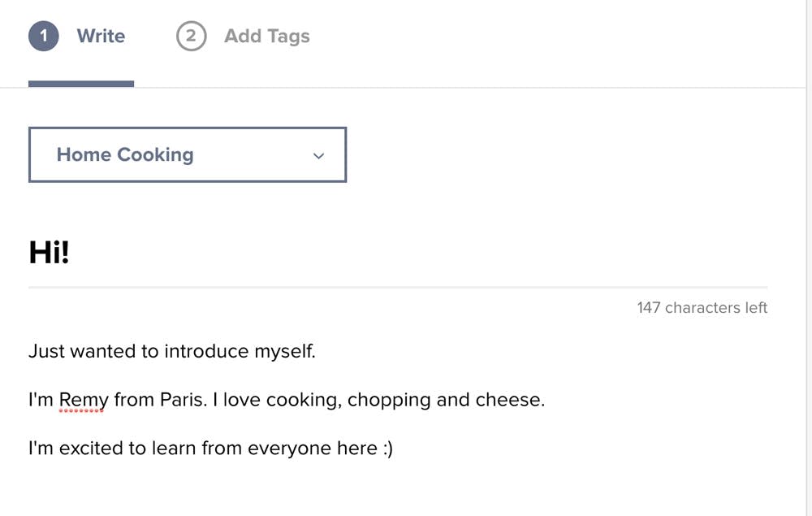Click the step 2 circle number icon
The width and height of the screenshot is (812, 516).
[191, 36]
